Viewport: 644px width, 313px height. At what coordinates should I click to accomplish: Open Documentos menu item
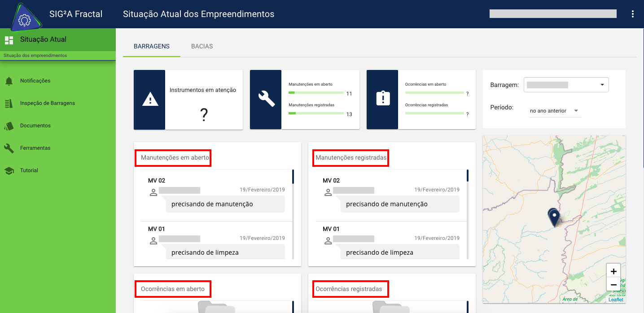coord(58,126)
